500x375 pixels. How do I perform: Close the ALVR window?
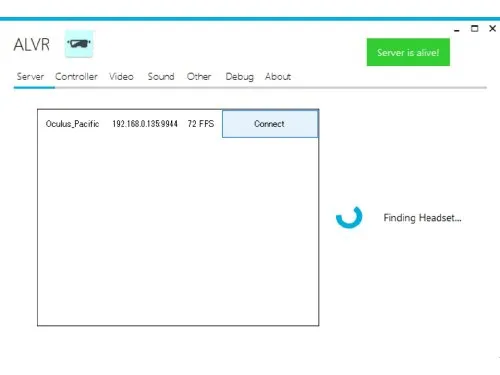[492, 29]
